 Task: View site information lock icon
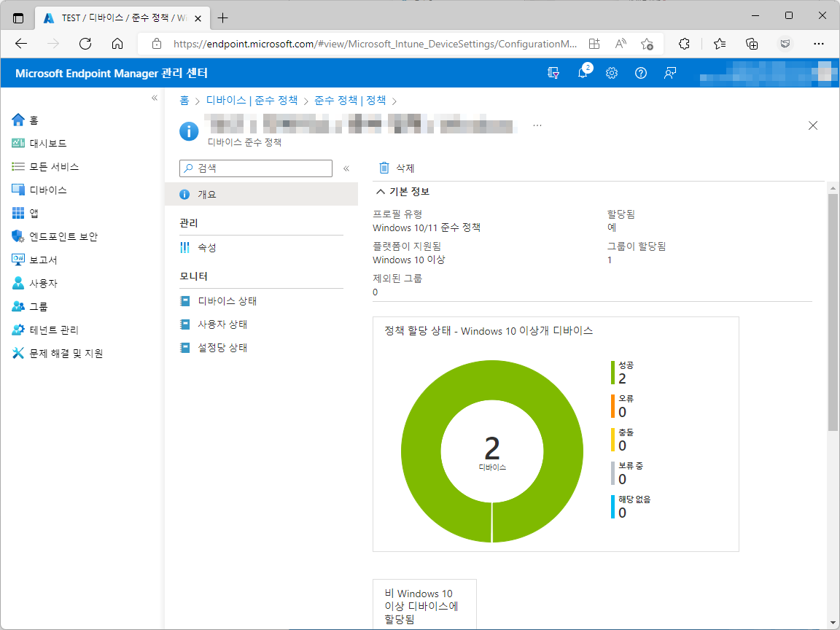[157, 44]
